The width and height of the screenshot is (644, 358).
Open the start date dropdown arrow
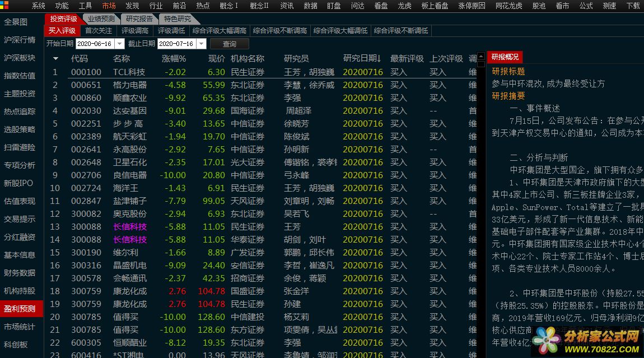click(119, 44)
